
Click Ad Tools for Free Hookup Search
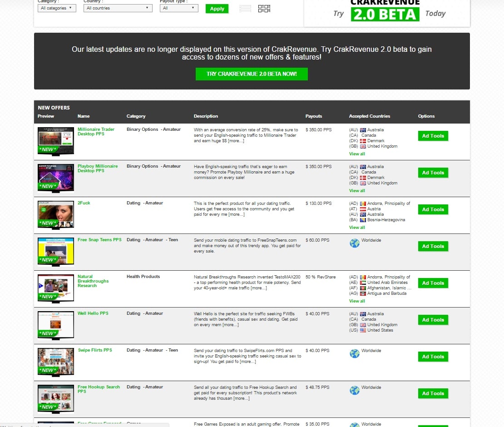coord(433,393)
